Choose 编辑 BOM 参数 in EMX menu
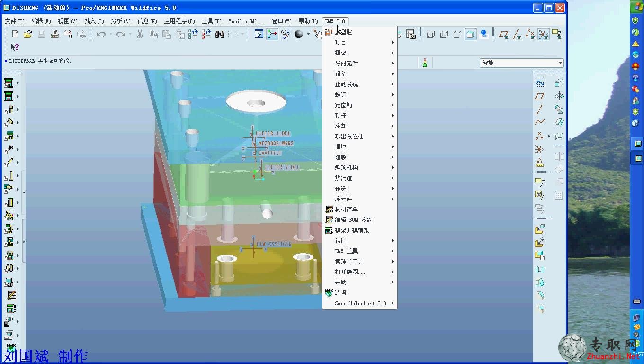 [x=360, y=219]
